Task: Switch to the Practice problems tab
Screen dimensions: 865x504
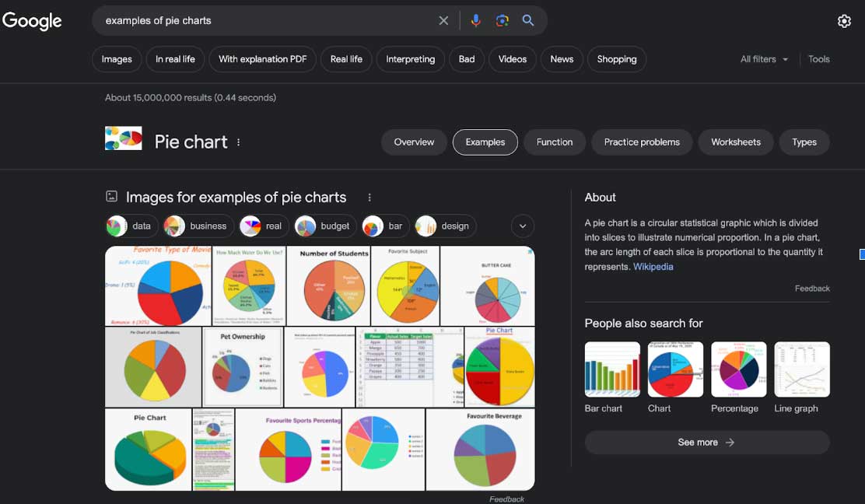Action: click(642, 142)
